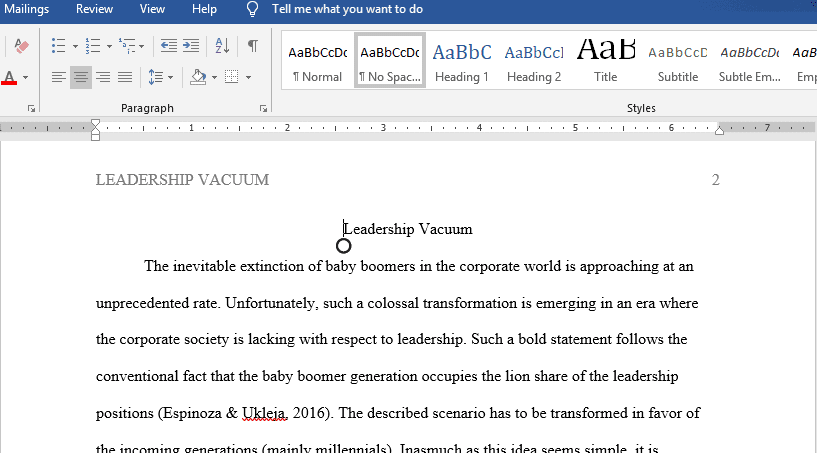Open the Borders dropdown arrow
Viewport: 817px width, 453px height.
click(249, 78)
